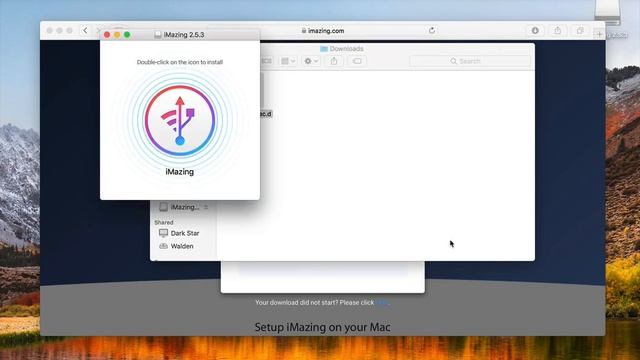This screenshot has width=640, height=360.
Task: Click the Safari back arrow button
Action: click(x=85, y=31)
